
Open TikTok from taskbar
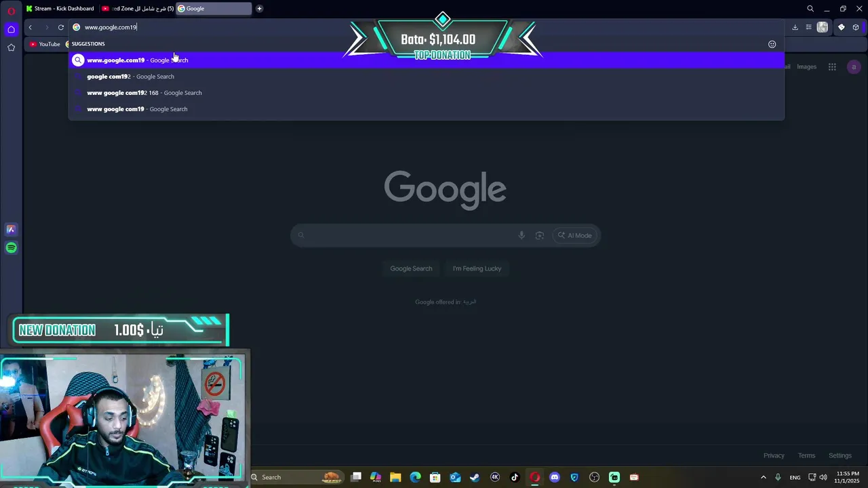coord(515,477)
